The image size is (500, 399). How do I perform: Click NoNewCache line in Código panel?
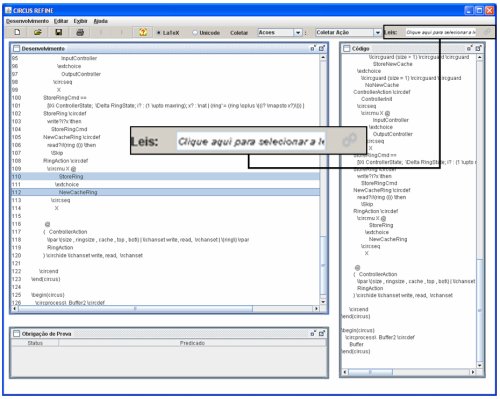click(382, 85)
